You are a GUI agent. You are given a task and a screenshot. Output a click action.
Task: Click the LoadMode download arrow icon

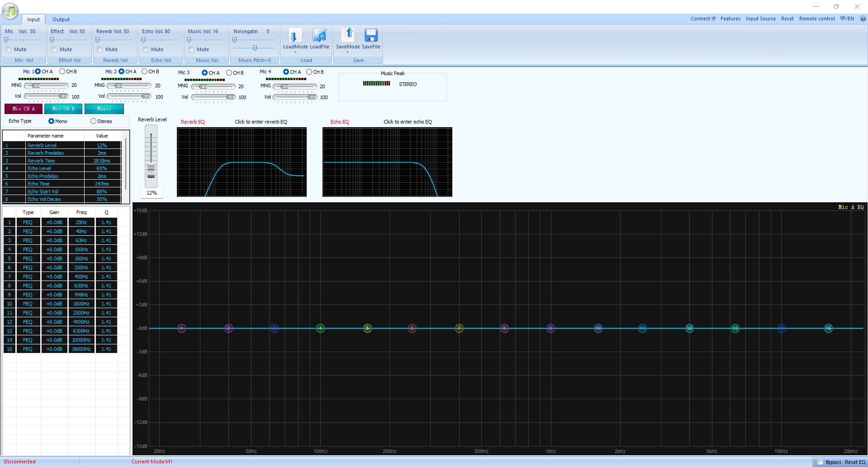[x=295, y=35]
